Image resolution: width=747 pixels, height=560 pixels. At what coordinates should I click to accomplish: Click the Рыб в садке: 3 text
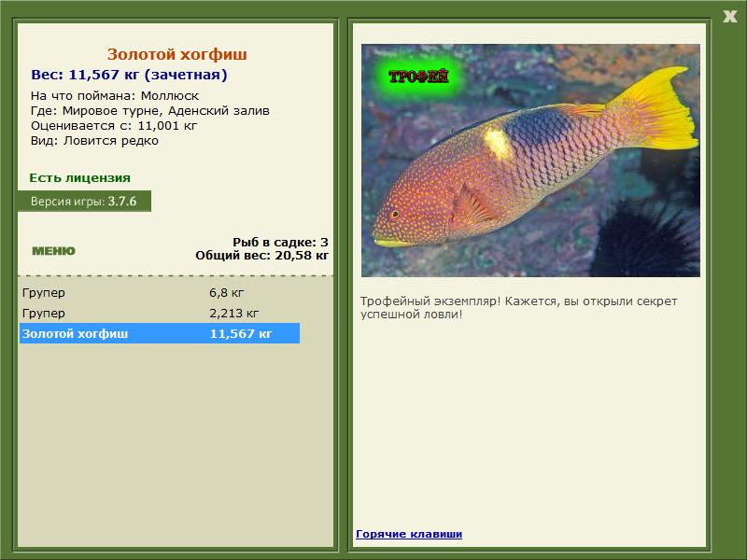(x=281, y=242)
